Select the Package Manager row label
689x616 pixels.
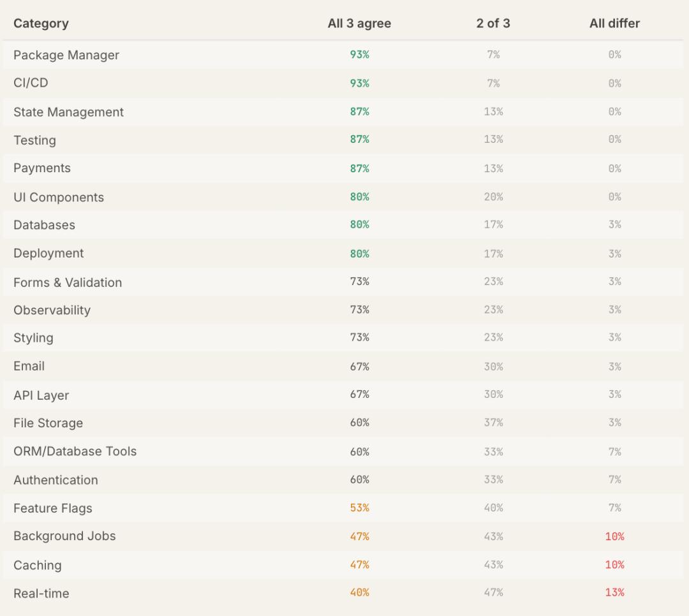pyautogui.click(x=66, y=55)
